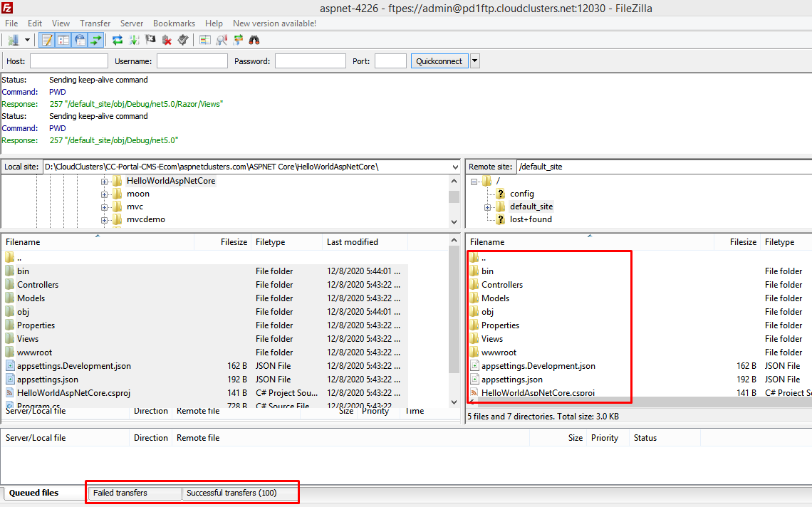Expand the Local site path dropdown

455,167
